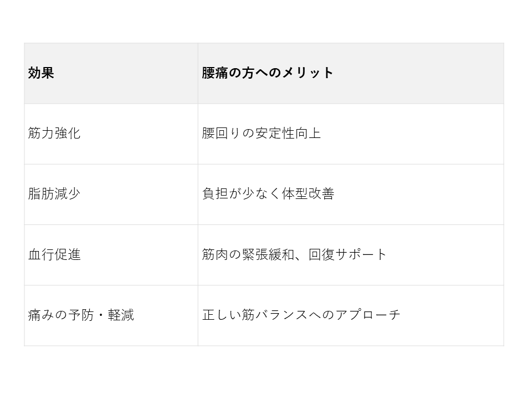Click the 腰痛の方へのメリット header cell

pos(350,73)
